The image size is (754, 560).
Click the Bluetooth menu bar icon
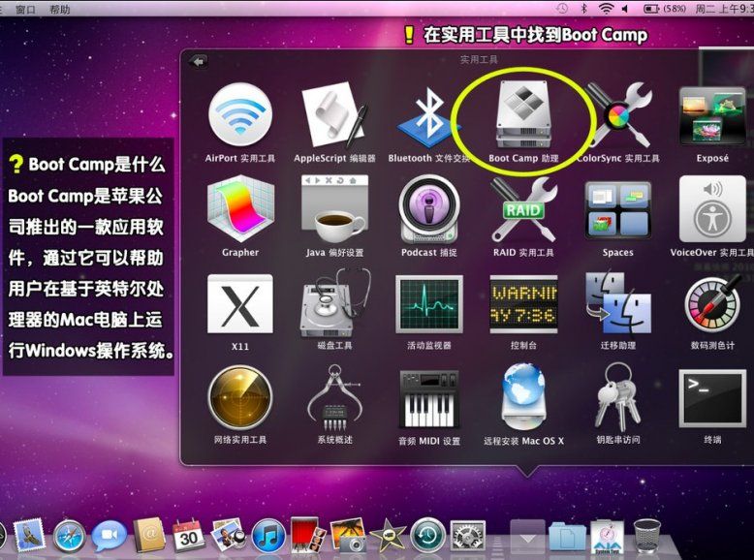583,8
